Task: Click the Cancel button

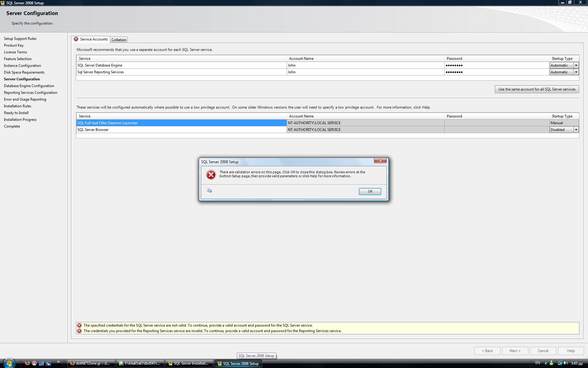Action: tap(543, 351)
